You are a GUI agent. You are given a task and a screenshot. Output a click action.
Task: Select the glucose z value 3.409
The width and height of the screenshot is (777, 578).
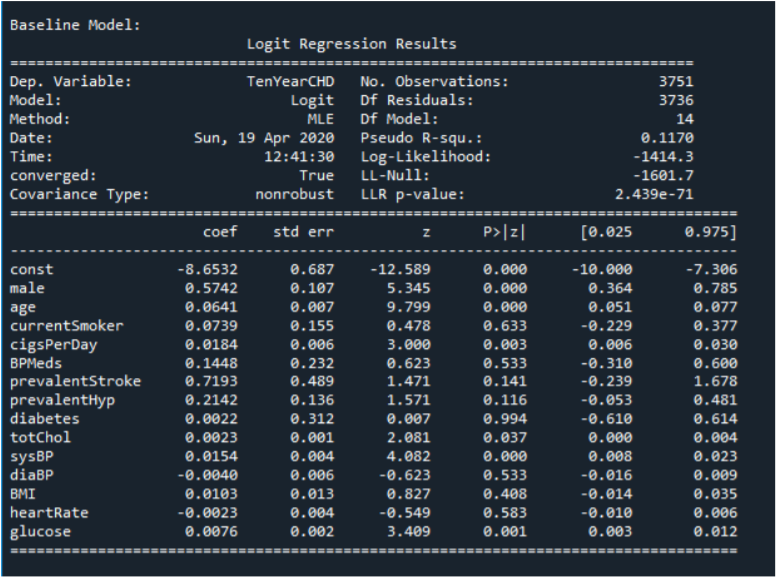(409, 531)
